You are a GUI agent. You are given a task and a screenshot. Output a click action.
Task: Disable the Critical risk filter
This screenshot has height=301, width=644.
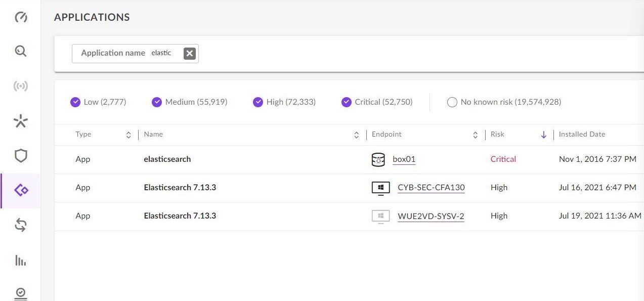(347, 102)
